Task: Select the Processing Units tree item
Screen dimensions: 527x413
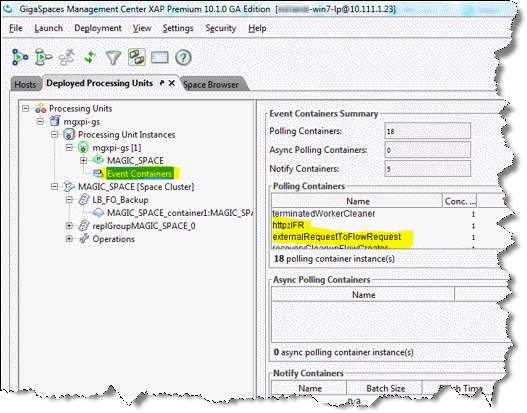Action: point(80,109)
